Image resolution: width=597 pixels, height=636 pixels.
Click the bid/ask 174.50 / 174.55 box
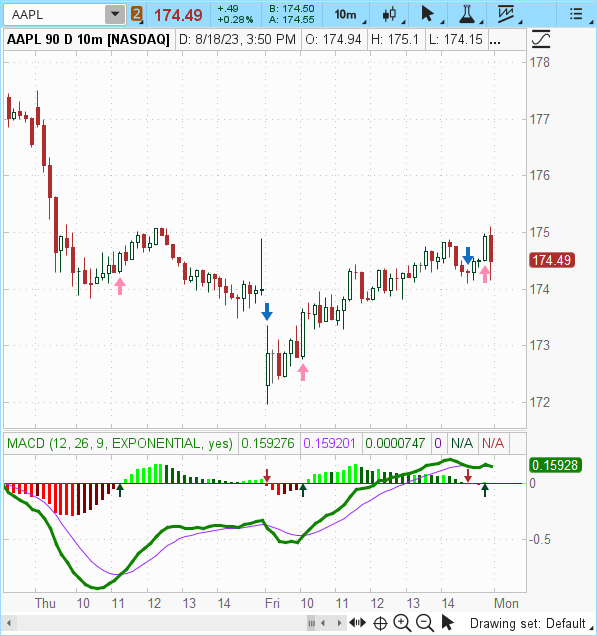292,14
